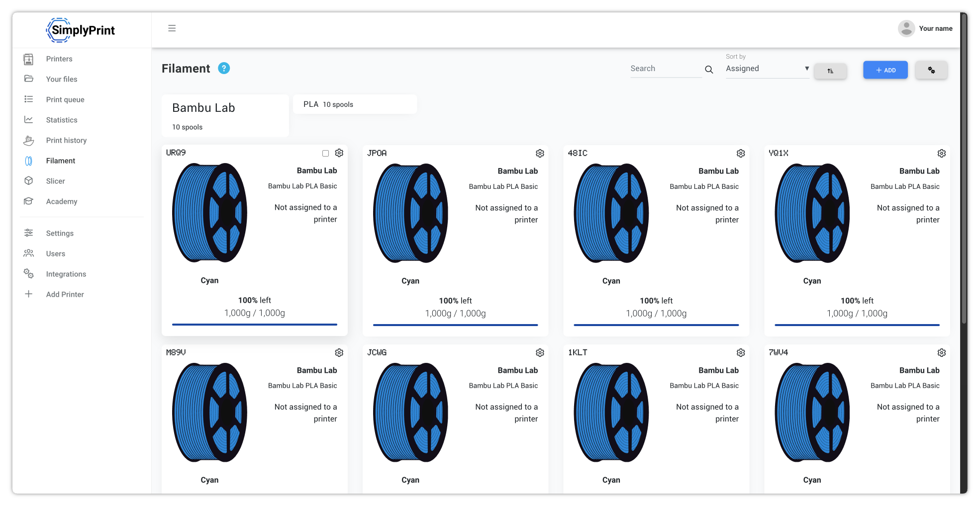Screen dimensions: 980x506
Task: Click the Integrations gears icon
Action: click(29, 274)
